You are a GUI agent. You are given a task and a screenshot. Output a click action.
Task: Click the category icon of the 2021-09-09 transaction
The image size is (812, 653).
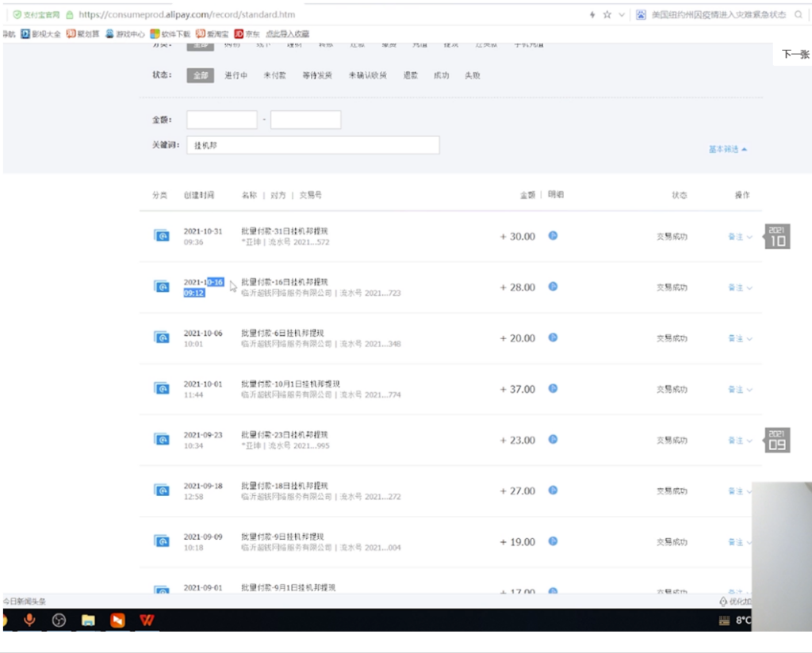(x=162, y=542)
